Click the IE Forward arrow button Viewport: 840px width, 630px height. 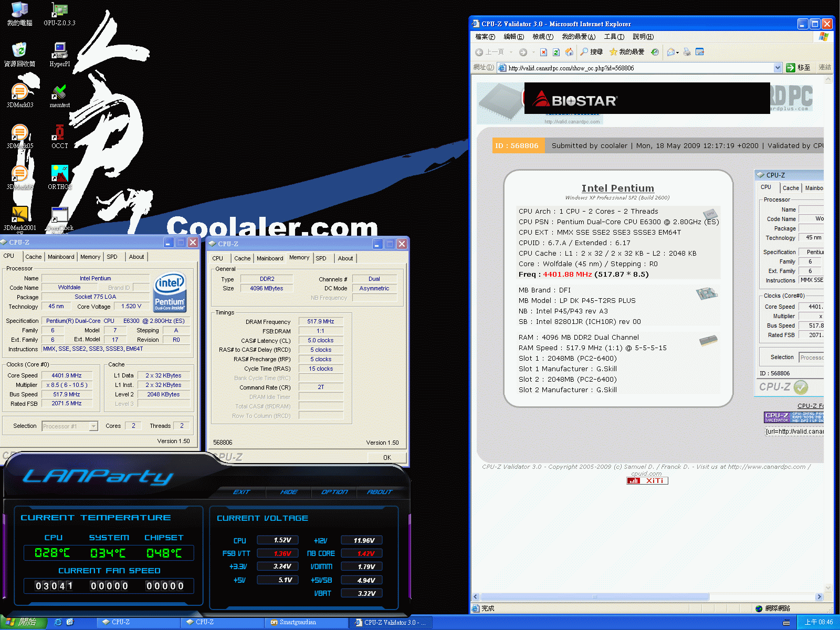coord(523,52)
